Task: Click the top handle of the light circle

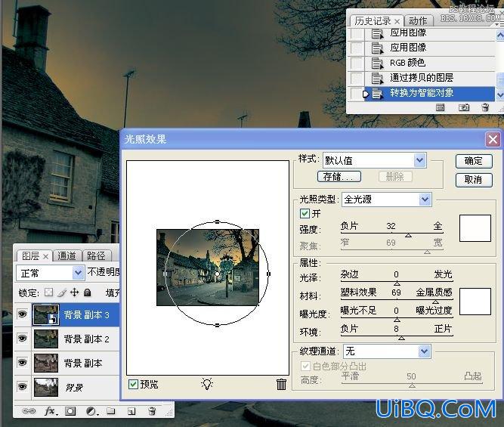Action: tap(218, 222)
